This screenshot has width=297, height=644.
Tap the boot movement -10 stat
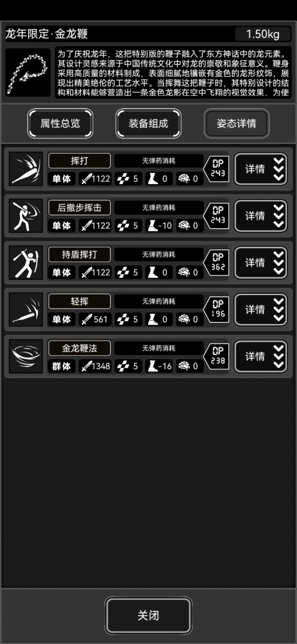159,226
